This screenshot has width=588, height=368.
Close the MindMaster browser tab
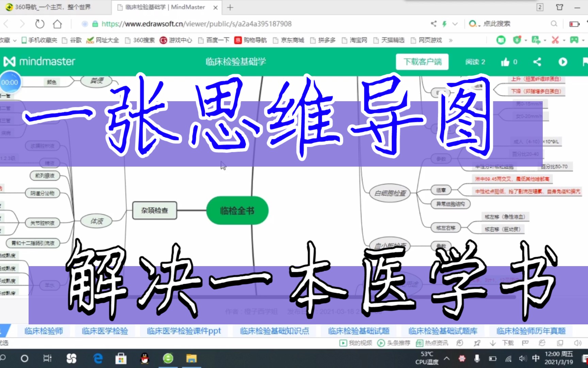[x=215, y=7]
